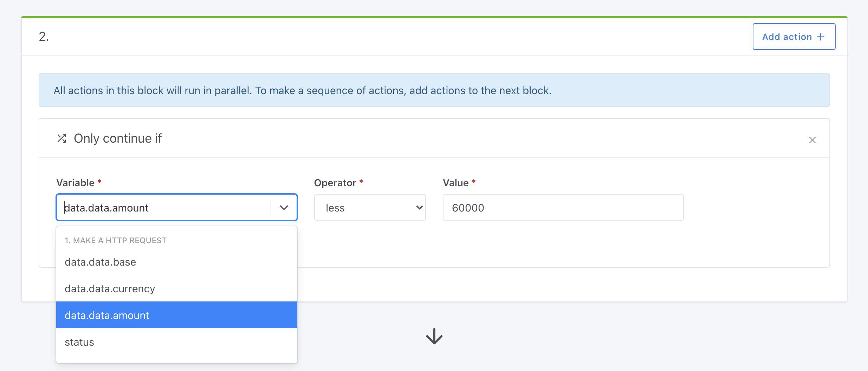868x371 pixels.
Task: Click the branch icon beside "Only continue if"
Action: tap(62, 138)
